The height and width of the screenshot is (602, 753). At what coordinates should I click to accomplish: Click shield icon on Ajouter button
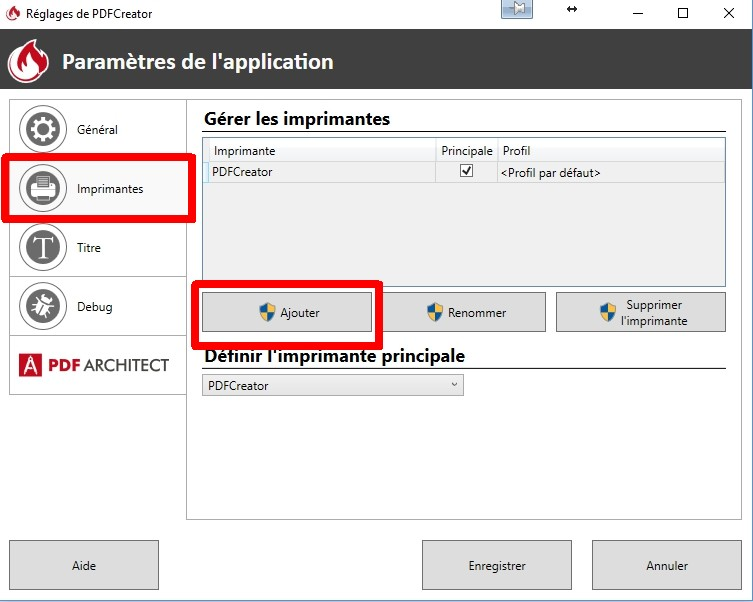click(267, 312)
